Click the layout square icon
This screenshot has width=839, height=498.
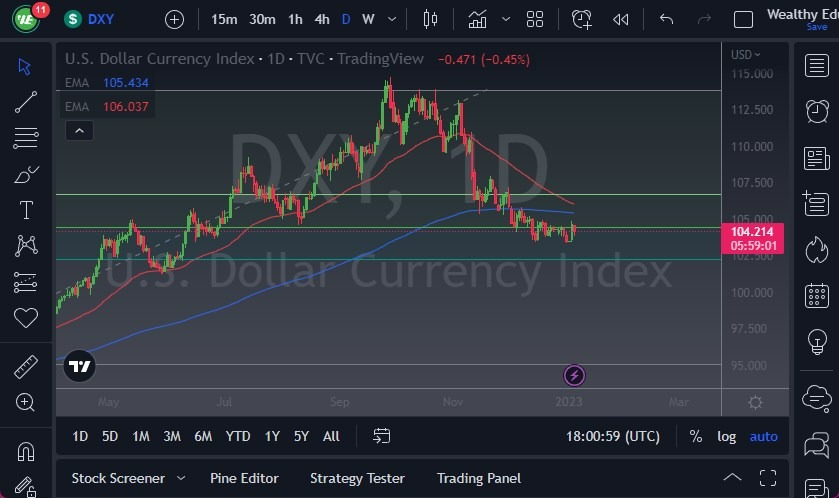743,20
